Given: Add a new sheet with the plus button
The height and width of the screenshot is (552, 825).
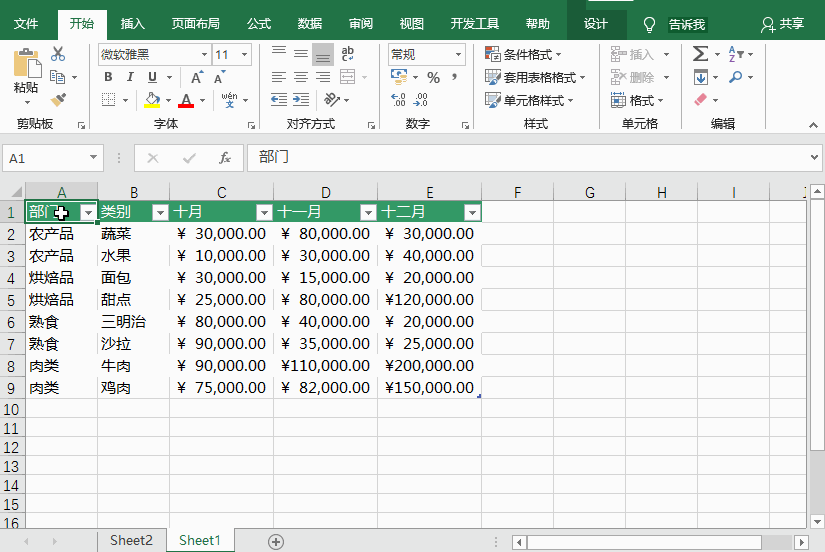Looking at the screenshot, I should coord(276,541).
